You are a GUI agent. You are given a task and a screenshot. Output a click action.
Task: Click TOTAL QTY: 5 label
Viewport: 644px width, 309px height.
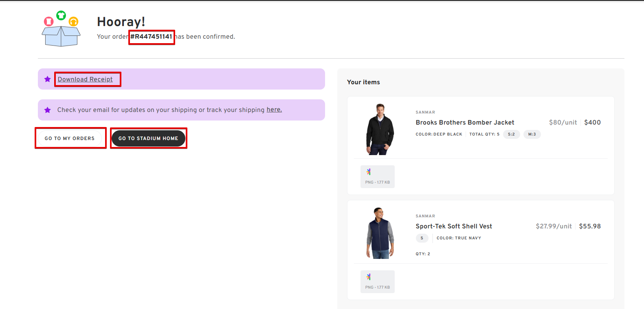coord(484,134)
